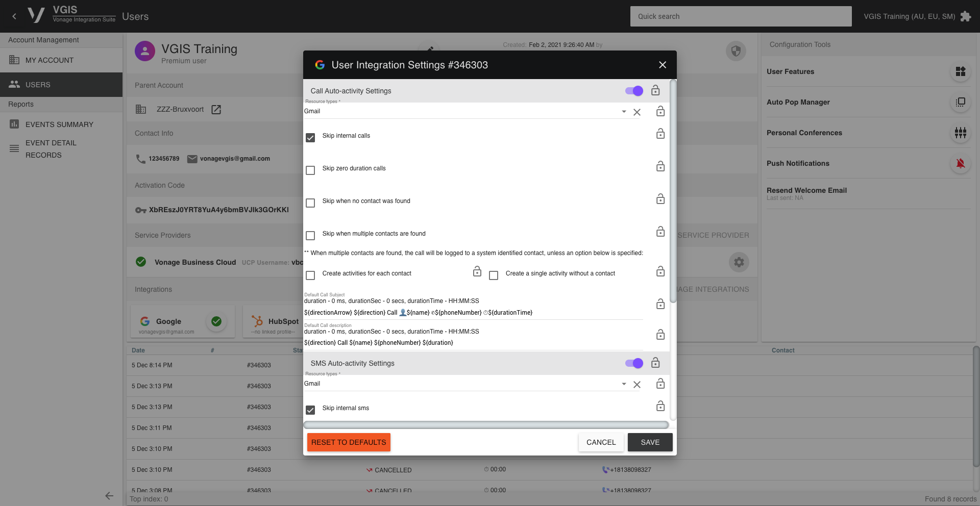Expand Call Auto-activity resource types dropdown

(x=624, y=112)
